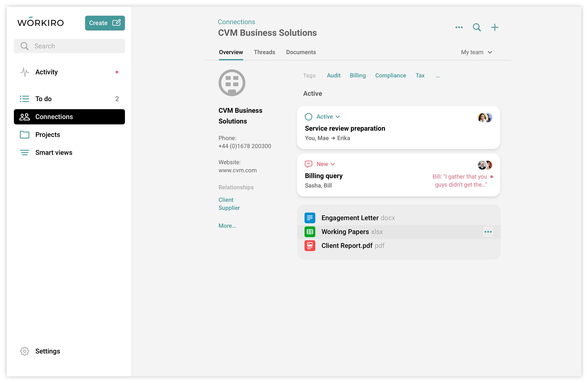Select the Compliance tag
588x383 pixels.
(x=390, y=75)
